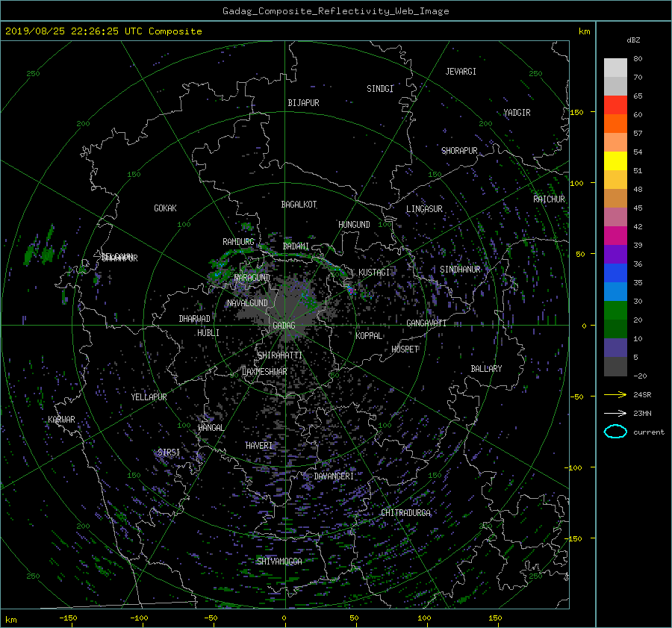Click the HAVERI city label
The width and height of the screenshot is (672, 628).
click(x=259, y=446)
